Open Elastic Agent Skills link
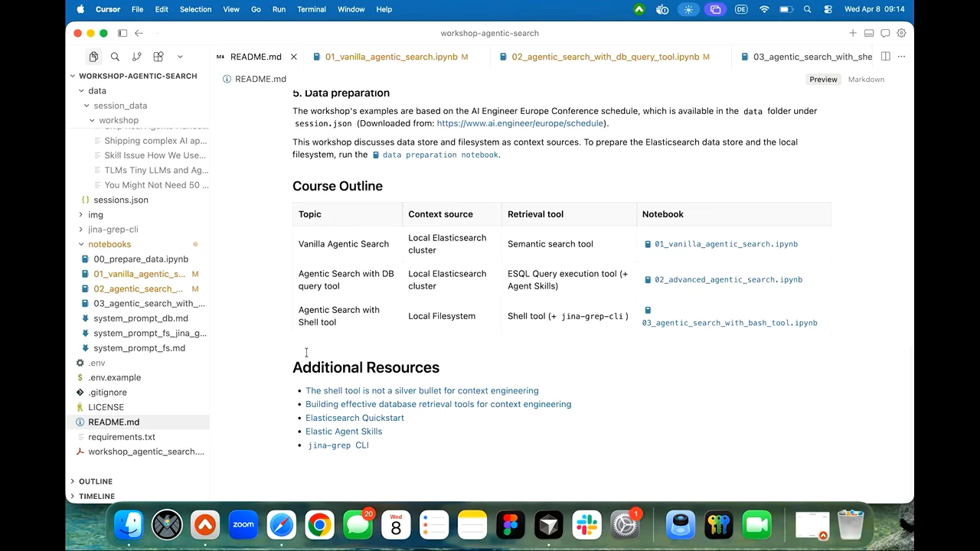This screenshot has width=980, height=551. point(344,432)
